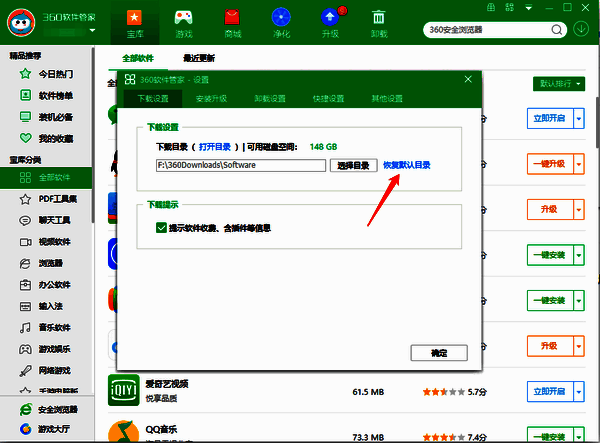The width and height of the screenshot is (600, 443).
Task: Switch to 全部软件 tab in main list
Action: tap(138, 58)
